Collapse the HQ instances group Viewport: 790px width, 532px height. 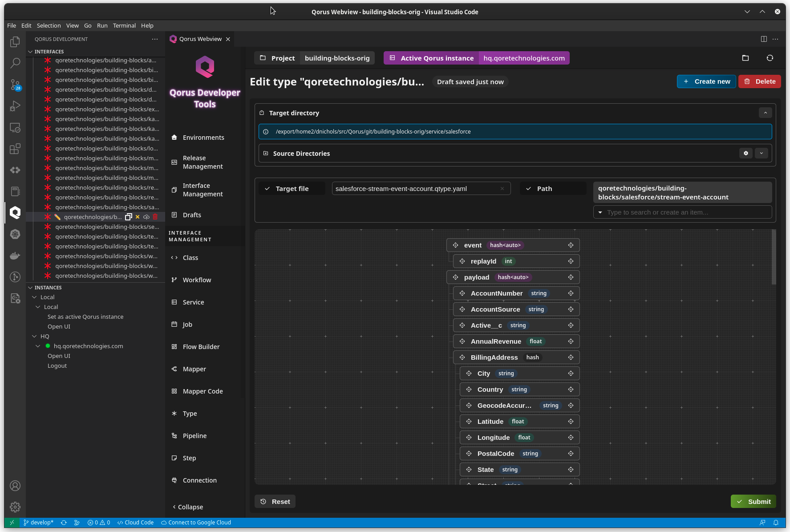click(34, 337)
